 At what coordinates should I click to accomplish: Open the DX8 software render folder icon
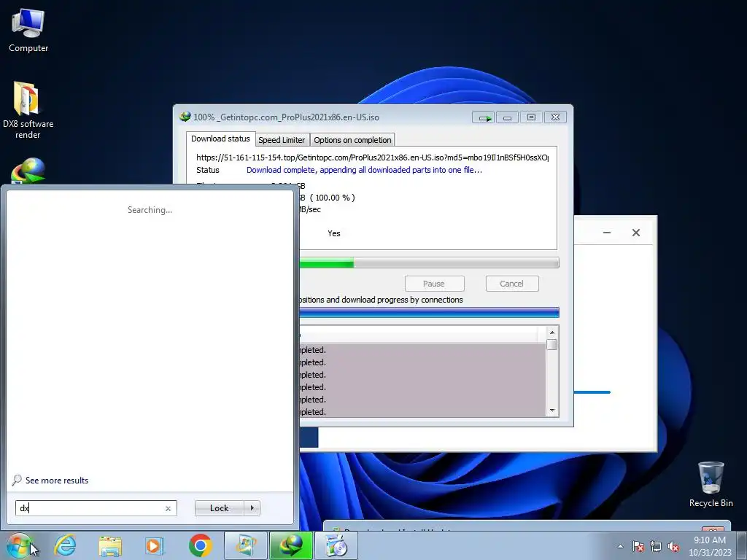point(28,110)
